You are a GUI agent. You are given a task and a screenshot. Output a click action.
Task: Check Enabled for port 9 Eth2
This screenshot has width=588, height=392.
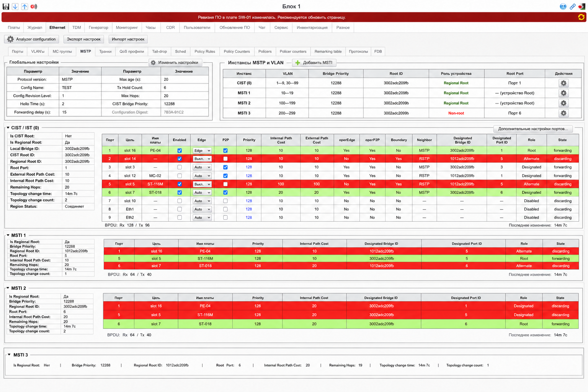tap(180, 217)
